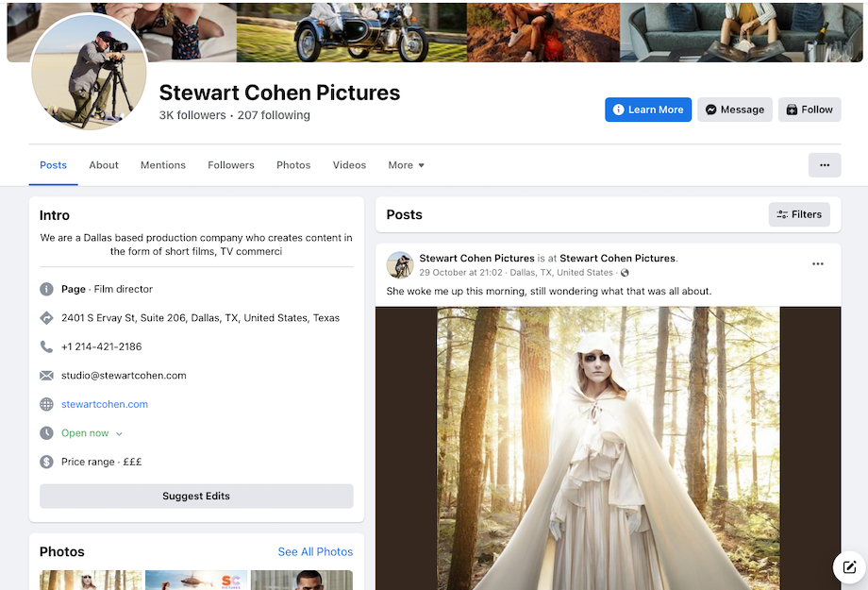The height and width of the screenshot is (590, 868).
Task: Click the phone icon
Action: (x=46, y=346)
